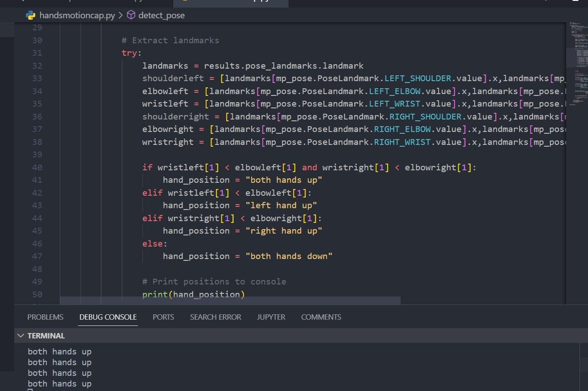The image size is (588, 391).
Task: Click the detect_pose symbol cube icon
Action: [131, 15]
